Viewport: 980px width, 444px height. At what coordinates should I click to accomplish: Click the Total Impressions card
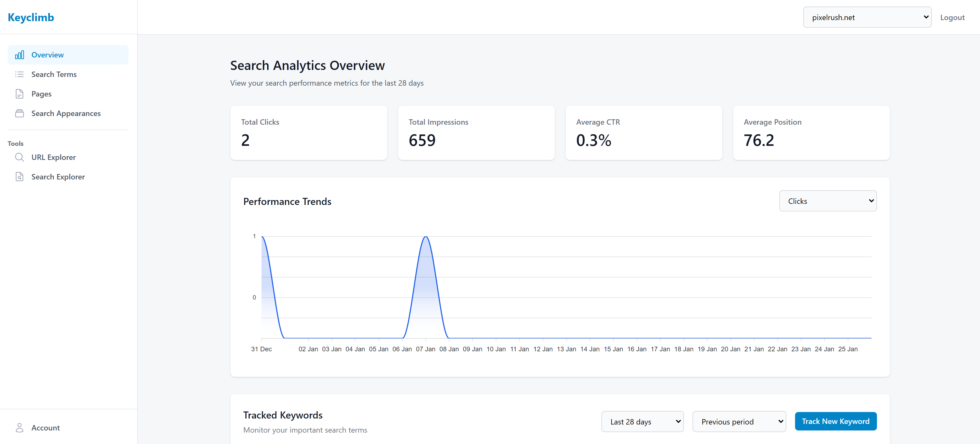[476, 133]
